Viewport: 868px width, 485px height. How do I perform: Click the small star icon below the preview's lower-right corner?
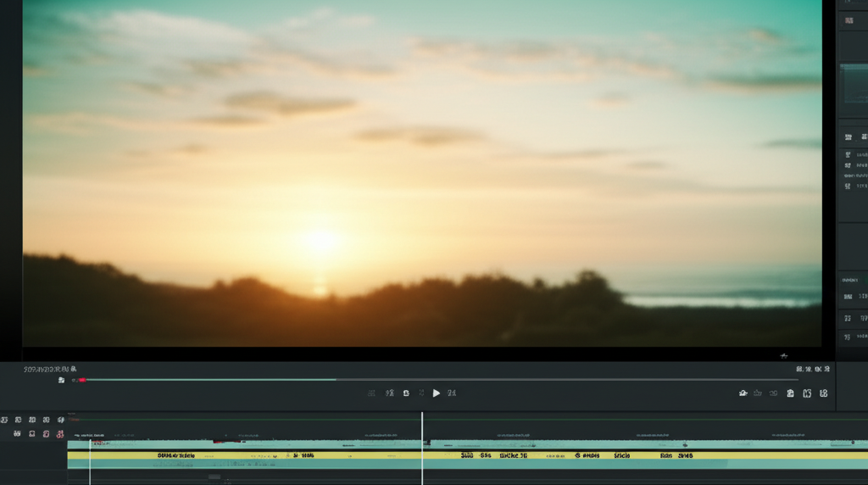pyautogui.click(x=783, y=356)
